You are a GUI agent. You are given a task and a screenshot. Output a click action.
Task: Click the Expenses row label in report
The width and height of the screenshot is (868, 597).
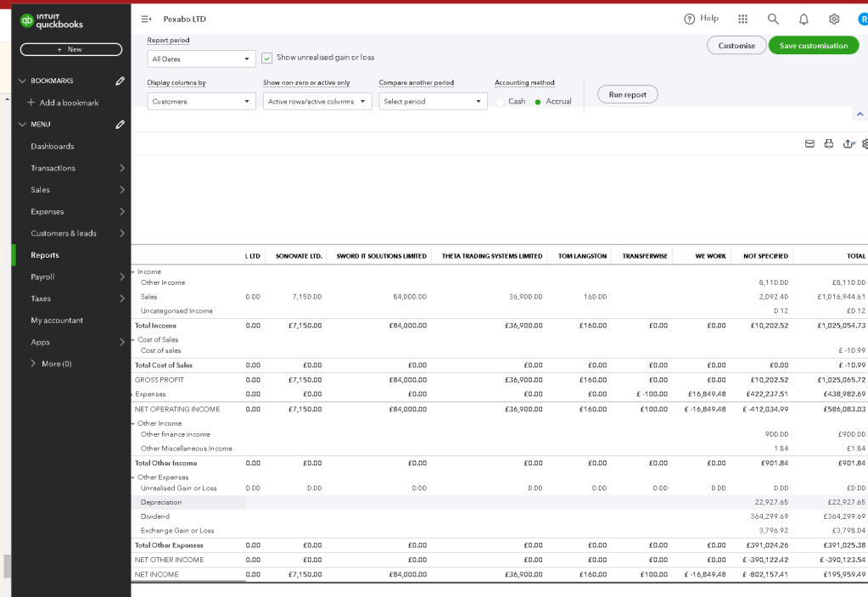(150, 394)
